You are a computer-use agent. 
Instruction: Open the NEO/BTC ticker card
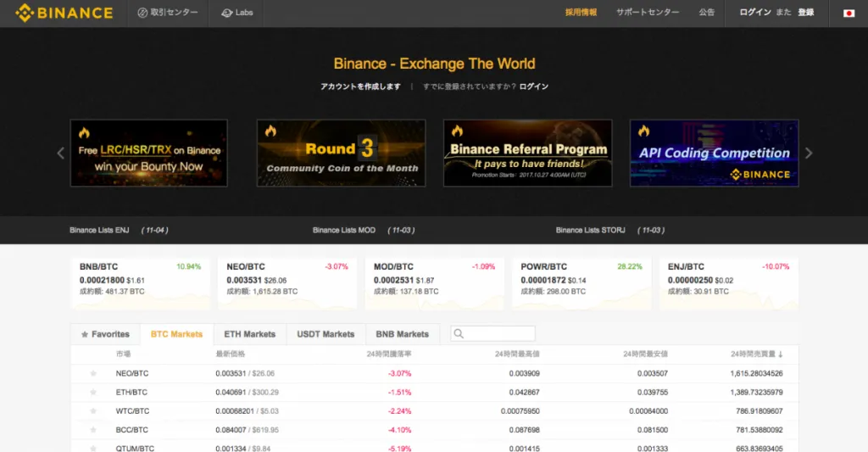pos(287,283)
